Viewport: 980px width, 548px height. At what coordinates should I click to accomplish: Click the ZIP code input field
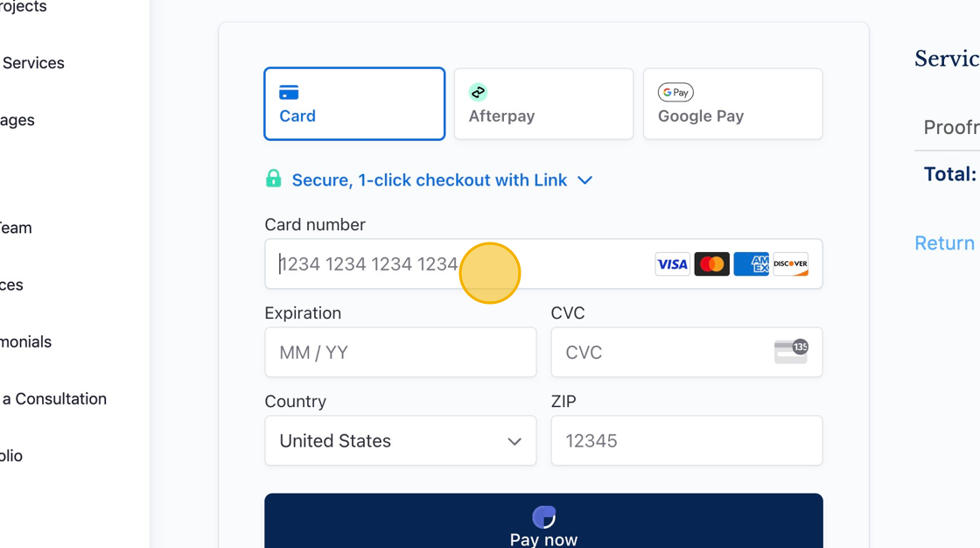pyautogui.click(x=687, y=440)
